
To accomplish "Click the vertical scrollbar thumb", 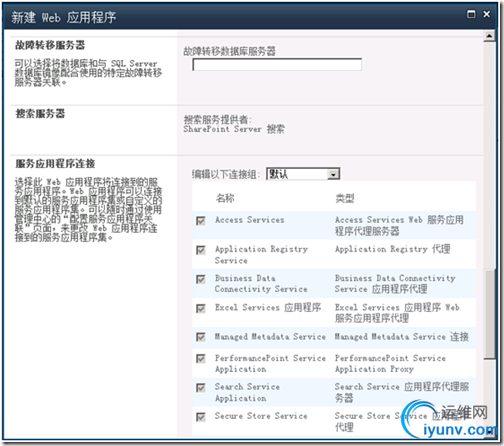I will point(489,314).
